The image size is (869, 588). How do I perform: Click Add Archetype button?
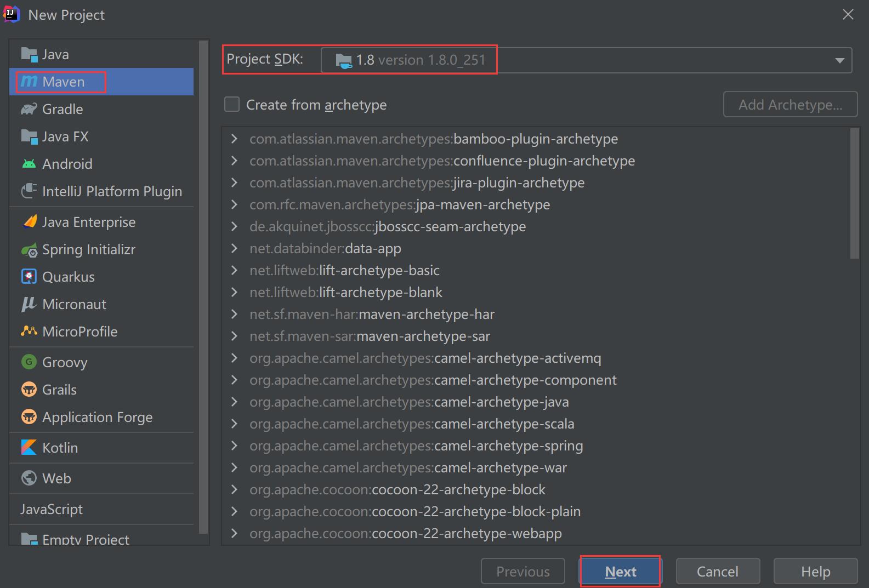790,104
